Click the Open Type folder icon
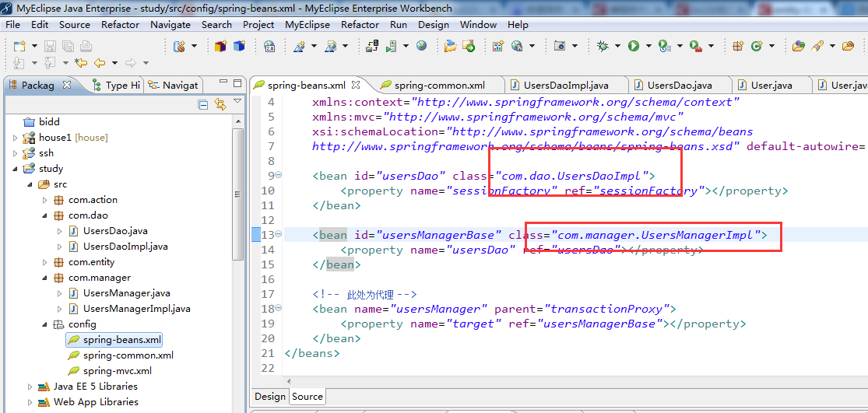Image resolution: width=868 pixels, height=413 pixels. coord(798,47)
